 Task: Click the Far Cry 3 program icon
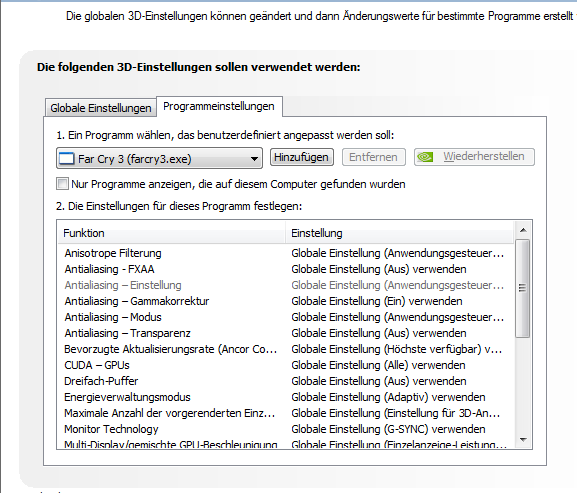point(67,159)
